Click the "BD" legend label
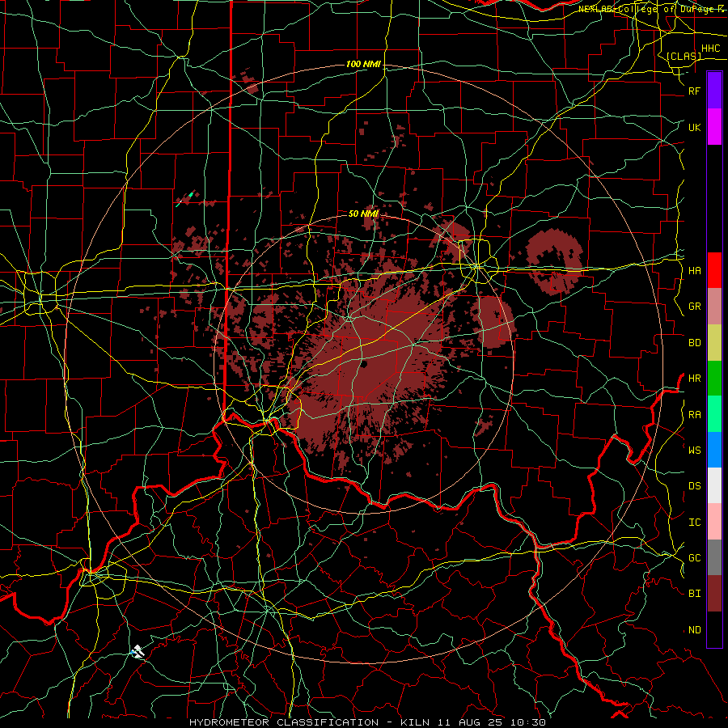Screen dimensions: 728x728 tap(694, 343)
